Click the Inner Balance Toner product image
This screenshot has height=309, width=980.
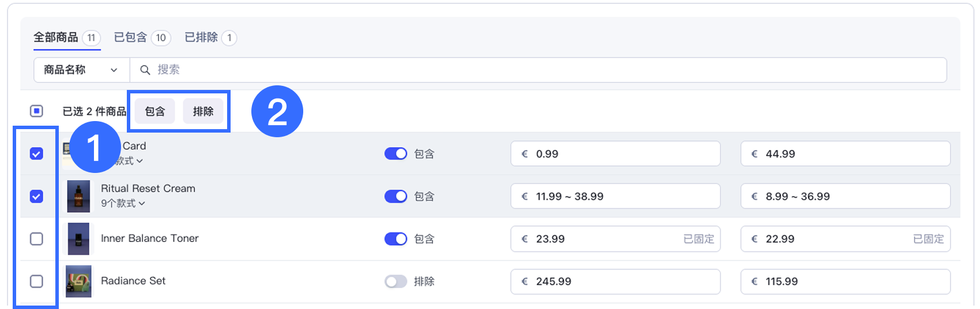pyautogui.click(x=78, y=239)
